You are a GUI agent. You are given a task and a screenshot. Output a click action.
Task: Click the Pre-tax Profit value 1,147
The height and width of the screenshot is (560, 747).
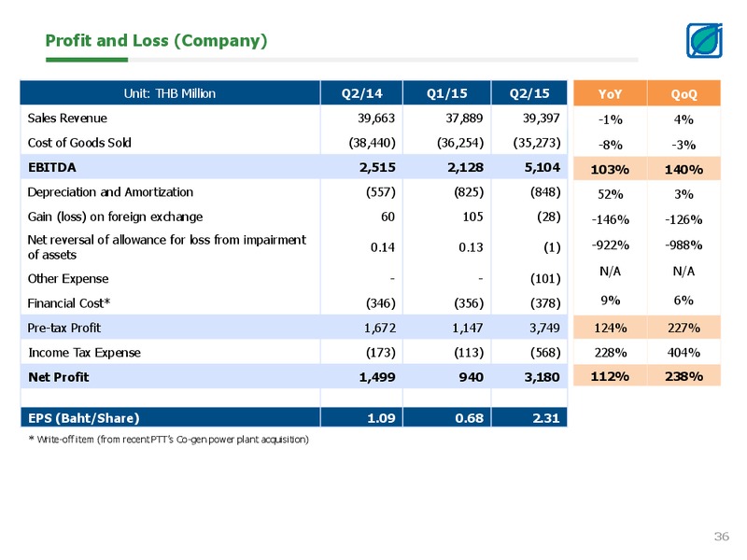click(x=468, y=329)
